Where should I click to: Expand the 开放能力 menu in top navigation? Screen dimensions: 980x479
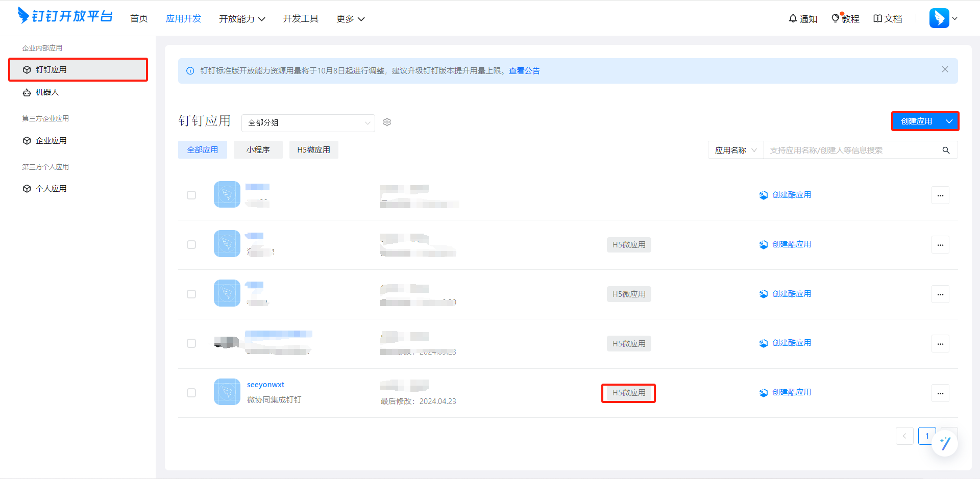point(242,19)
